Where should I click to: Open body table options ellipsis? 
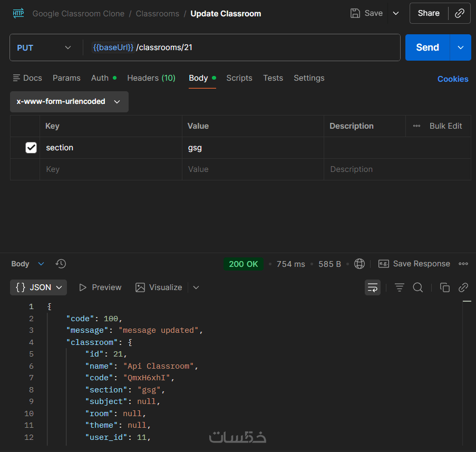tap(416, 126)
